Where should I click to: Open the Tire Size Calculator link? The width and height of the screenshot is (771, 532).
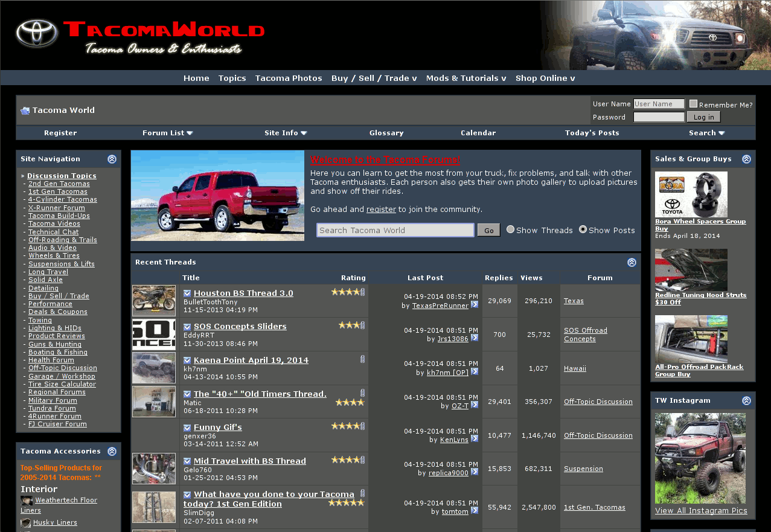click(x=62, y=384)
